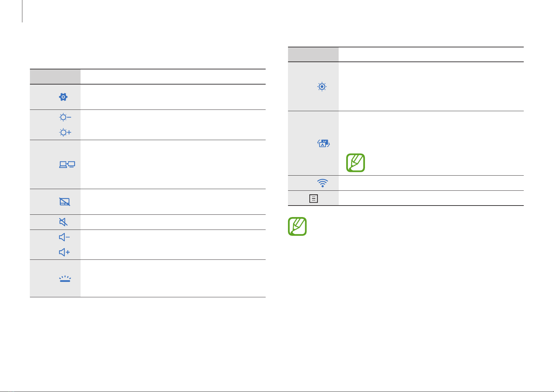
Task: Select the screen rotation icon
Action: pos(324,143)
